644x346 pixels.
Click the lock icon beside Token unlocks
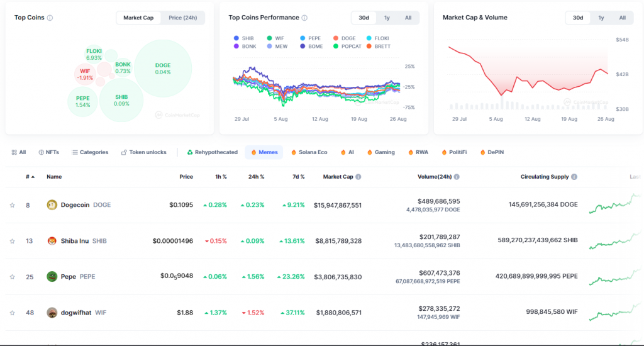click(124, 152)
